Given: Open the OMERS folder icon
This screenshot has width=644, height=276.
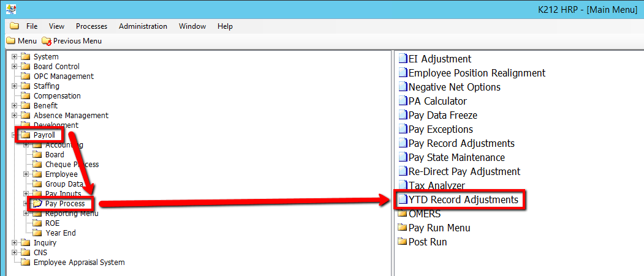Looking at the screenshot, I should [x=403, y=214].
